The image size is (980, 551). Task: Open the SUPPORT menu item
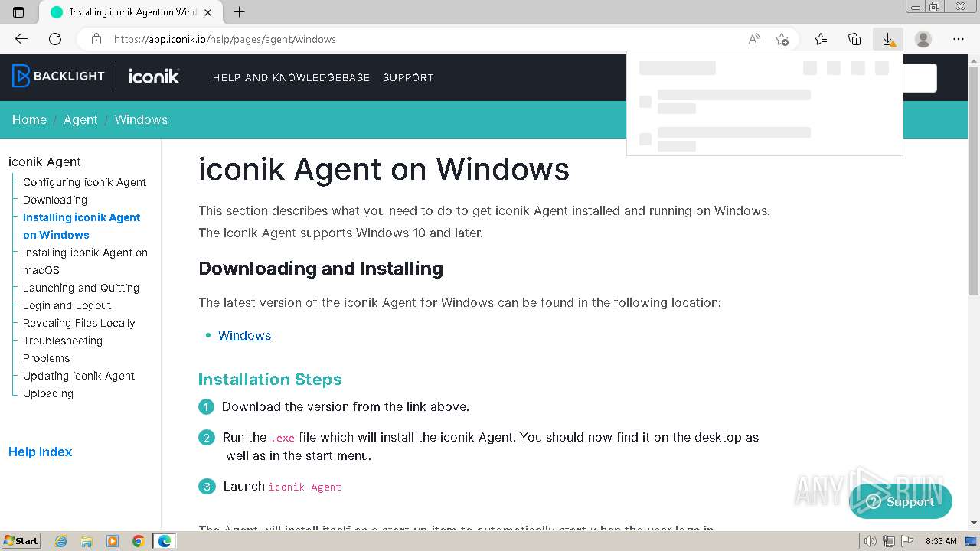pos(408,77)
